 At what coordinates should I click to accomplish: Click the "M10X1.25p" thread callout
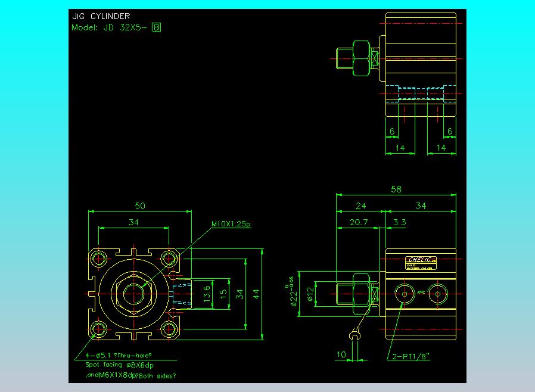tap(231, 224)
